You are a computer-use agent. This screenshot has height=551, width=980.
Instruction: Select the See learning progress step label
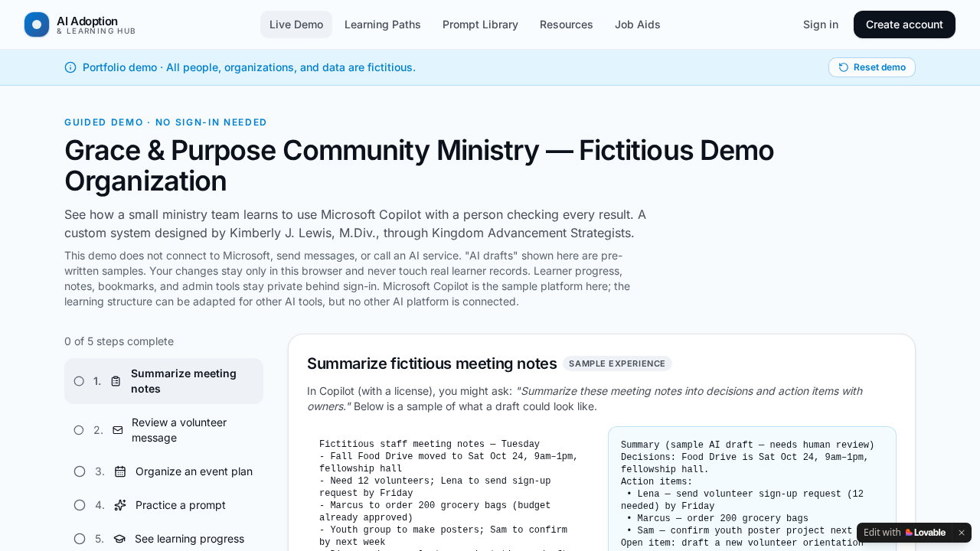(189, 539)
